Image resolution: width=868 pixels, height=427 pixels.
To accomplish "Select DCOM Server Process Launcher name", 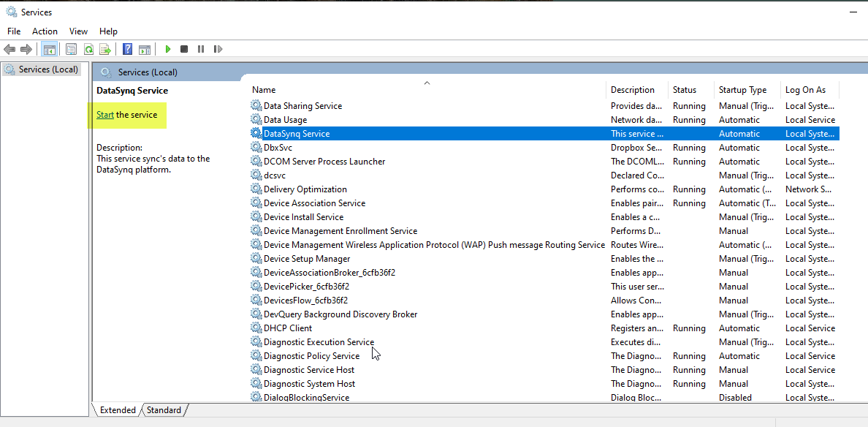I will tap(324, 161).
